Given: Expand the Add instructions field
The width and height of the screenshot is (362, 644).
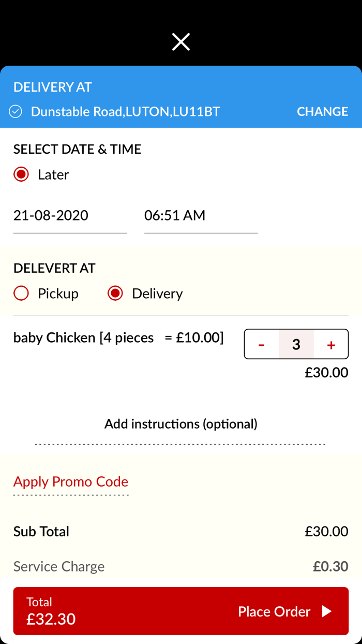Looking at the screenshot, I should click(180, 423).
